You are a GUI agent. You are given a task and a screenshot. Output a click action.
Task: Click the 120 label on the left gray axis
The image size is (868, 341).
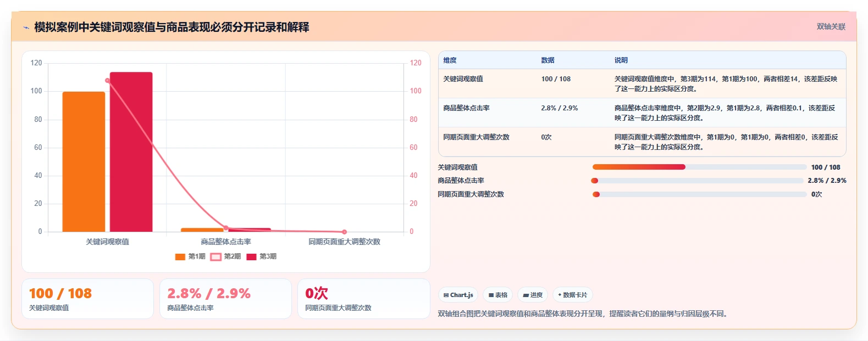coord(36,63)
